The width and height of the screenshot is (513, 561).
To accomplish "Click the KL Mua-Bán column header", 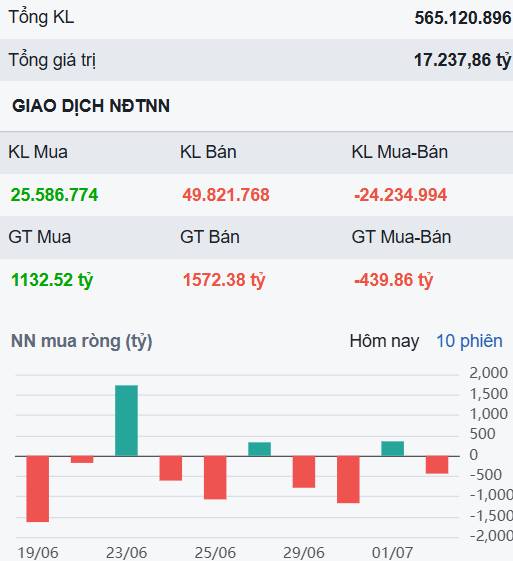I will click(x=400, y=152).
